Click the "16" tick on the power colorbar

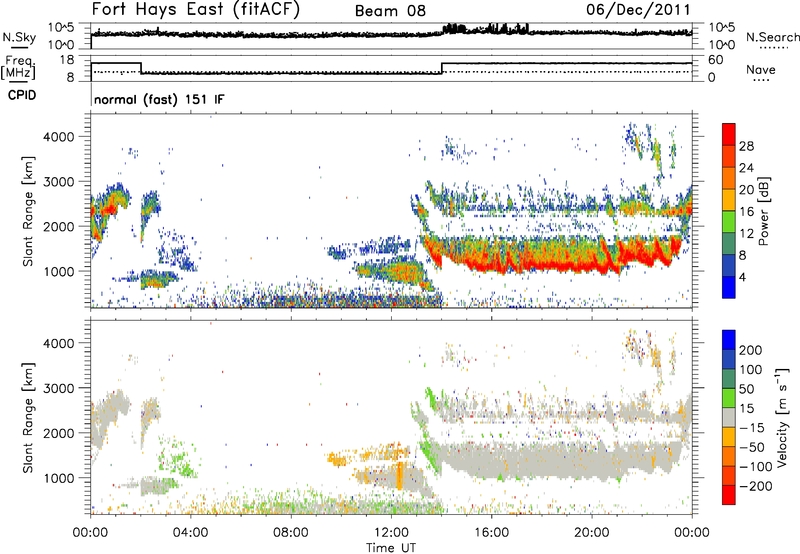click(746, 212)
